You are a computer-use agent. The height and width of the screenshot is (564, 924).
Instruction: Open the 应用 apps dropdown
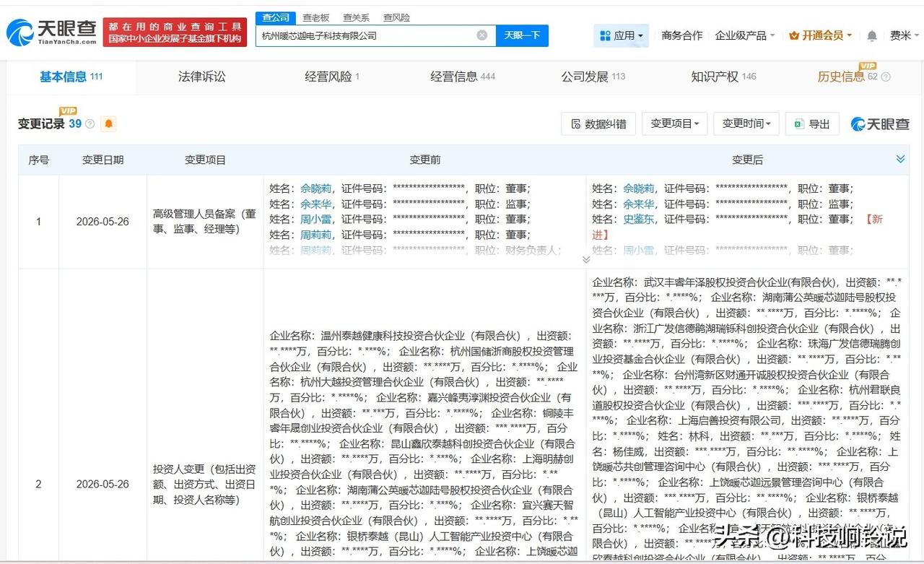(621, 35)
